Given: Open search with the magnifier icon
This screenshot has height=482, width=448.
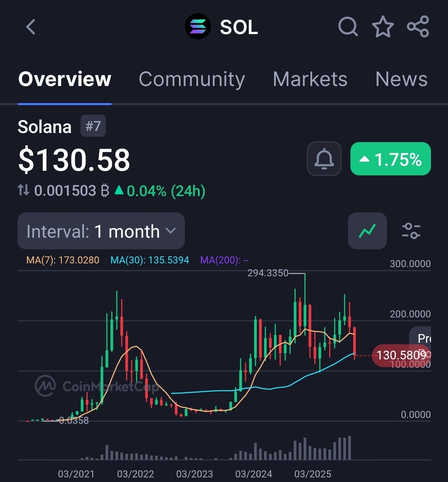Looking at the screenshot, I should point(348,27).
